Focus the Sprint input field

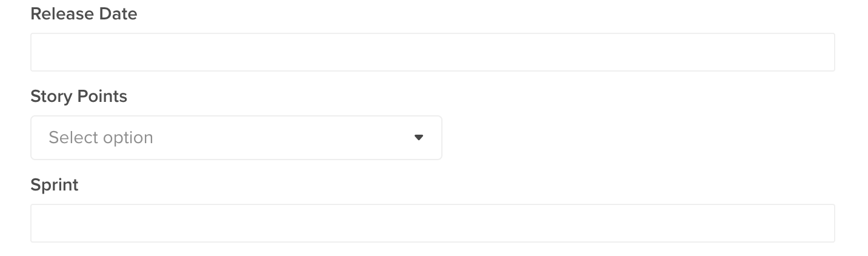(x=433, y=223)
